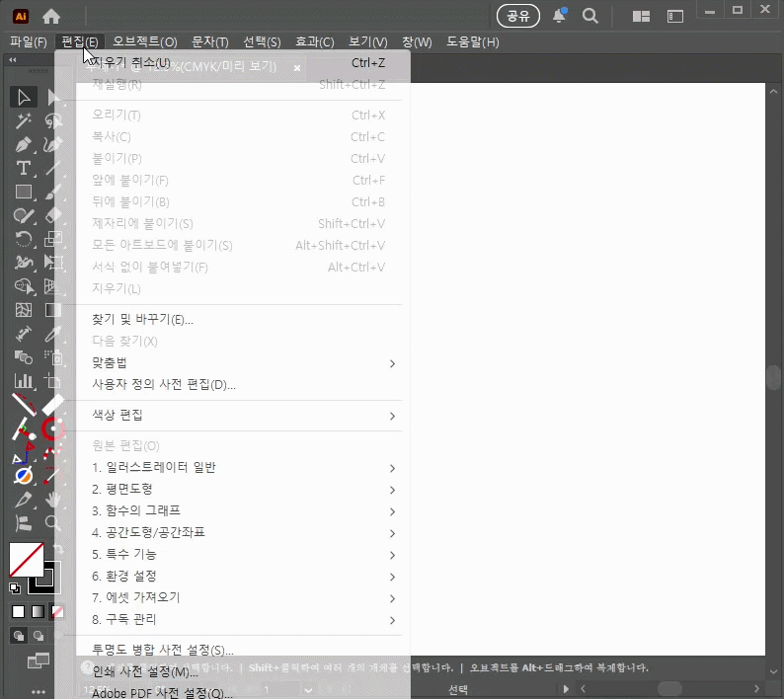
Task: Select the Type tool
Action: pos(24,168)
